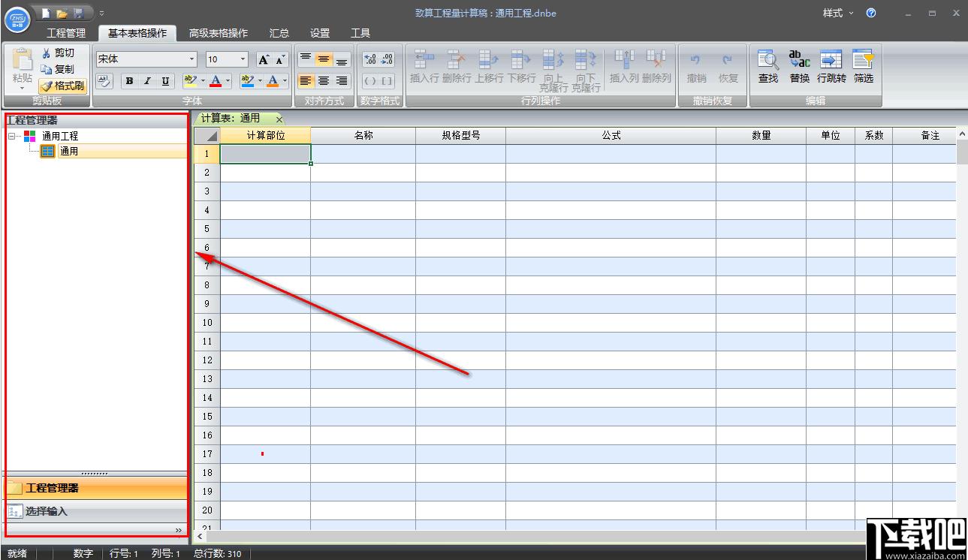The height and width of the screenshot is (560, 968).
Task: Click the clear formatting eraser icon
Action: click(x=105, y=81)
